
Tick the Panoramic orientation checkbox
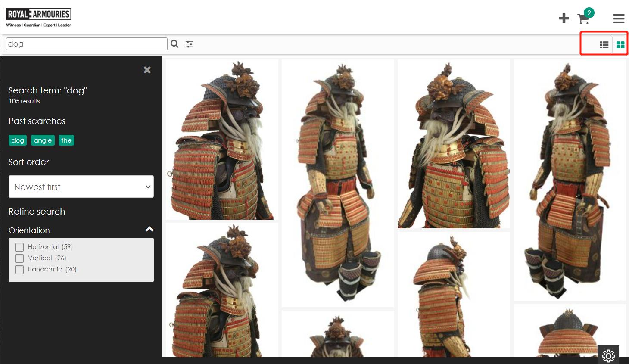coord(19,270)
